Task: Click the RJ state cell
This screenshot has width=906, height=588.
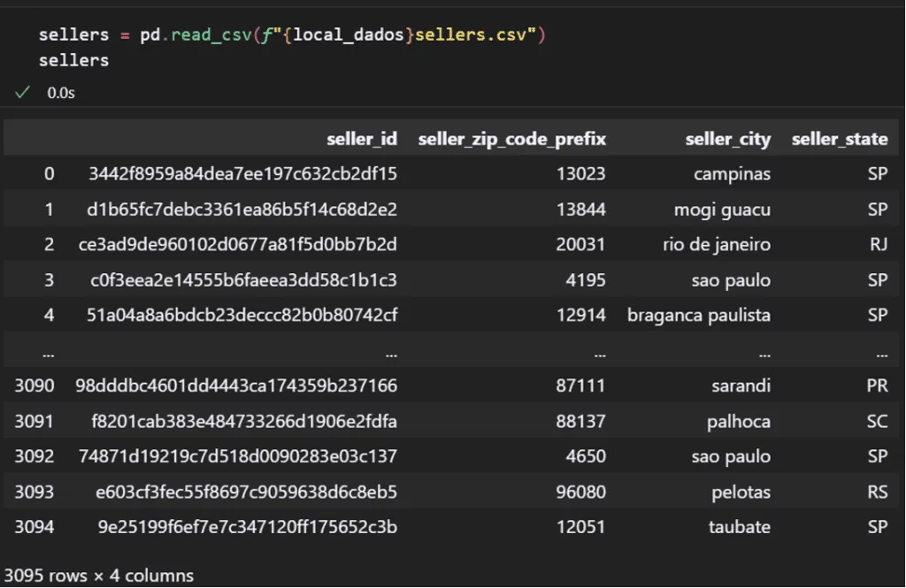Action: coord(879,244)
